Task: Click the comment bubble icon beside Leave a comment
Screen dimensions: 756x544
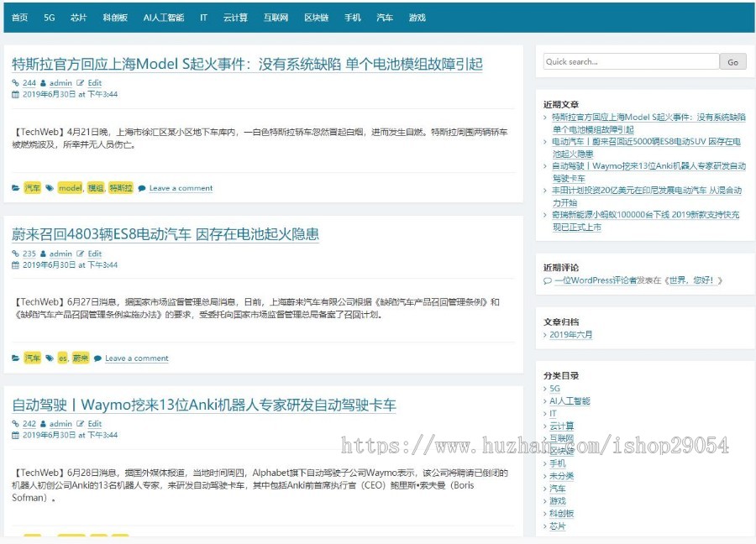Action: [142, 188]
